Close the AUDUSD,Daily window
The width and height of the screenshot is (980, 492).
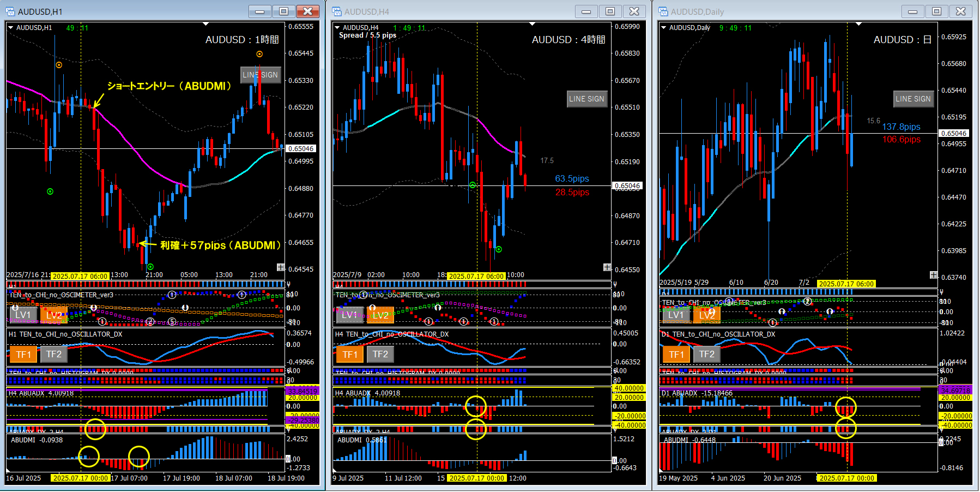point(961,11)
